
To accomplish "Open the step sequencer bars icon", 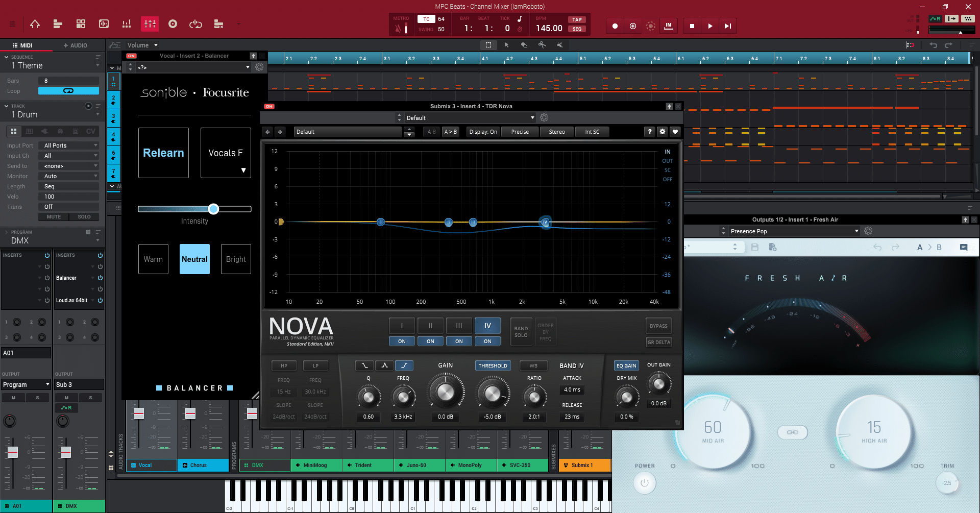I will [127, 24].
